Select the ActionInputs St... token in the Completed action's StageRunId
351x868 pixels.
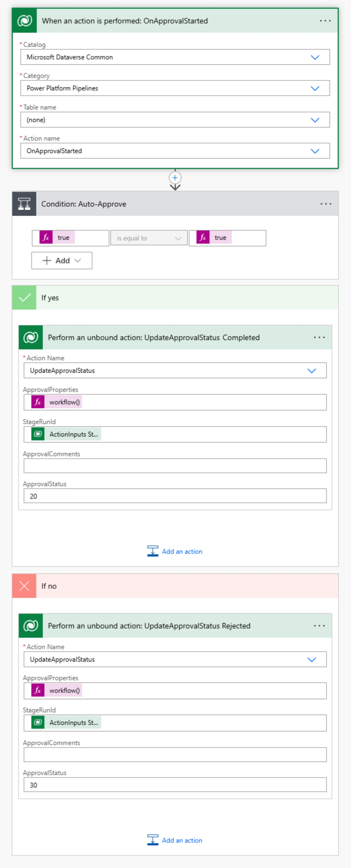pyautogui.click(x=66, y=434)
